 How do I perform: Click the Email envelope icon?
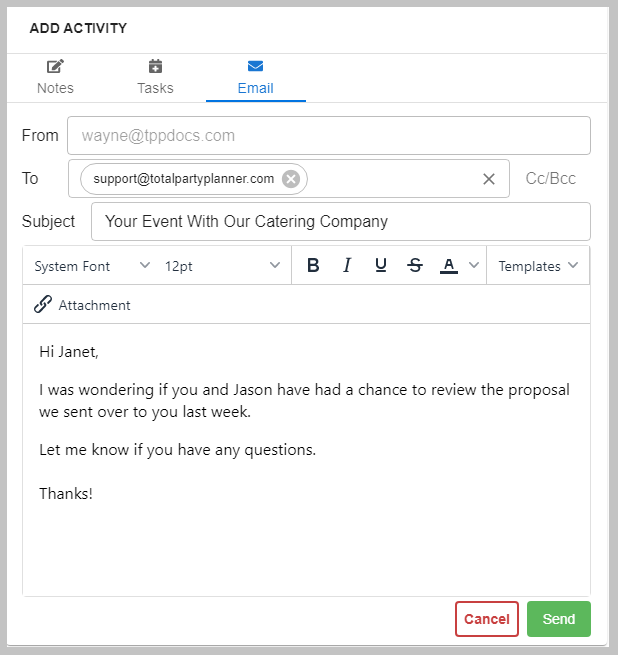[x=255, y=66]
